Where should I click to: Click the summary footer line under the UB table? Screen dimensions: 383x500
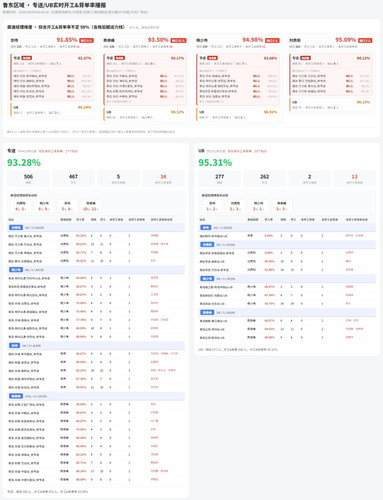(x=238, y=349)
